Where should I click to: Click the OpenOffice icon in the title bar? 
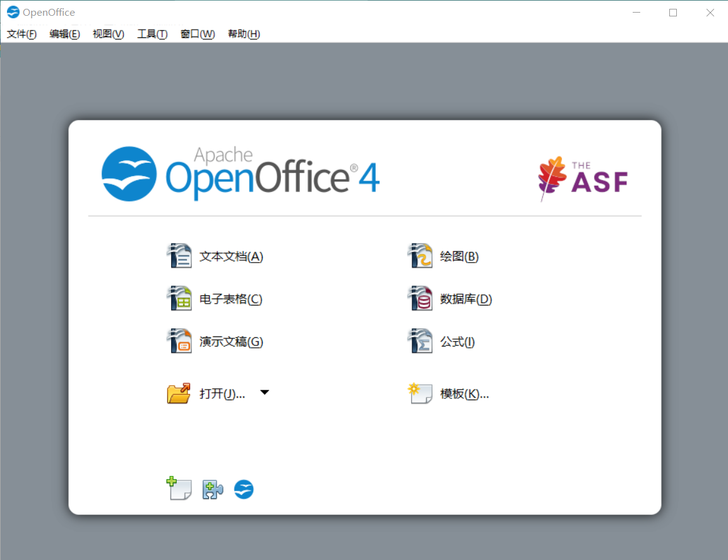point(13,12)
